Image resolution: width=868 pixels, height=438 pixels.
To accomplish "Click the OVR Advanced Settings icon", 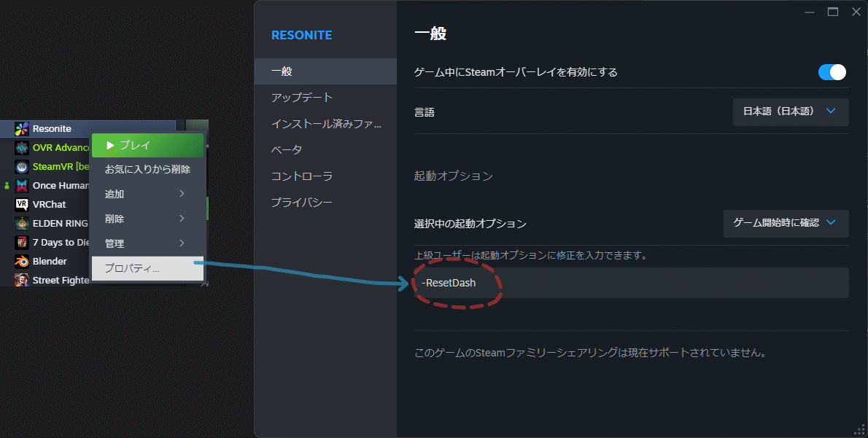I will 22,148.
